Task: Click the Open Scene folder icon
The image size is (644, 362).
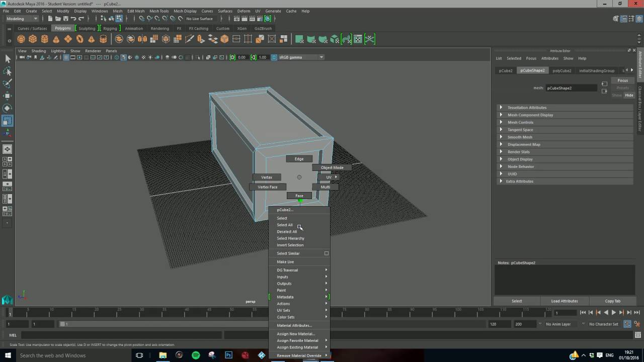Action: [58, 19]
